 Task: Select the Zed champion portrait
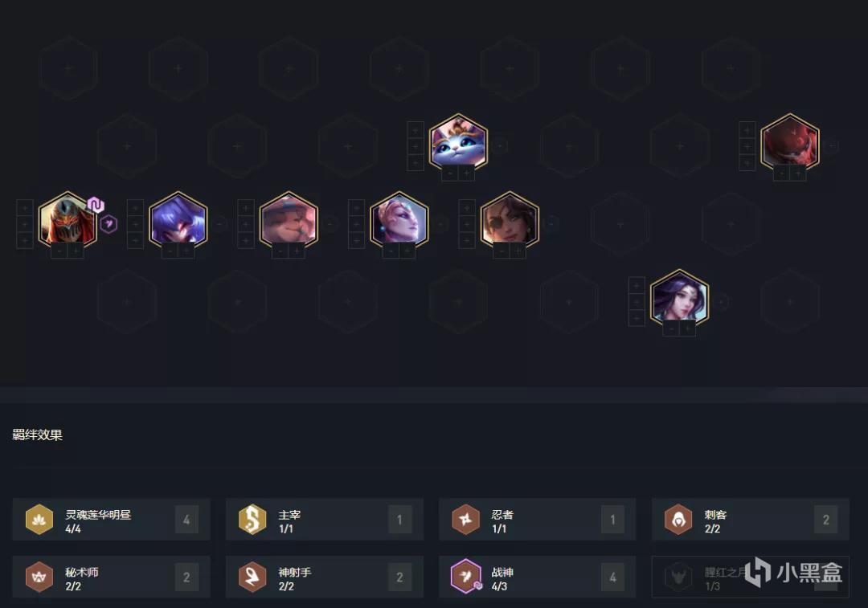click(68, 221)
